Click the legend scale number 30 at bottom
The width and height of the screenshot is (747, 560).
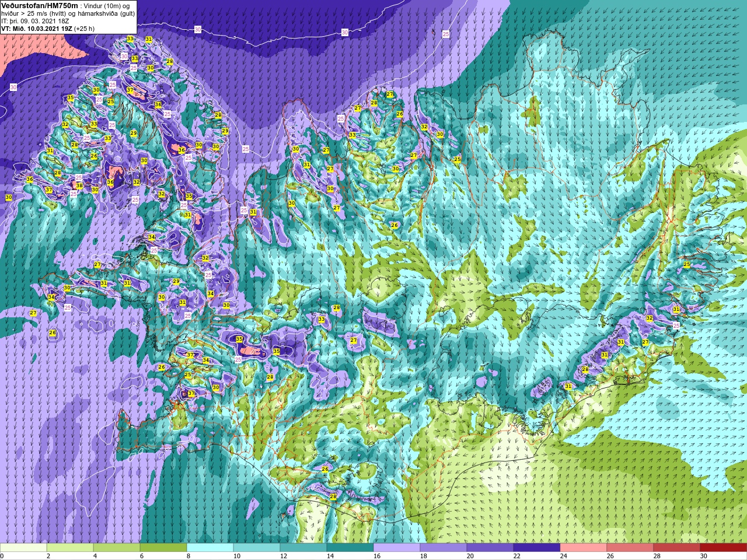tap(704, 556)
